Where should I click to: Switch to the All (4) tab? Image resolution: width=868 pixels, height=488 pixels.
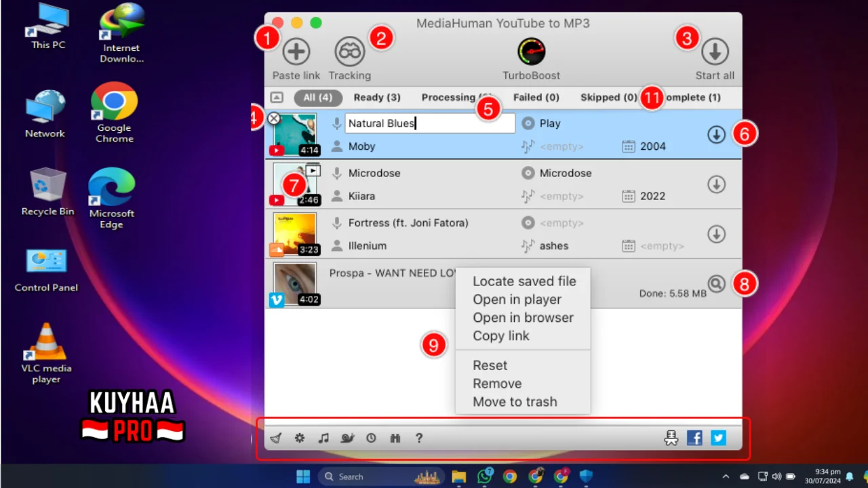point(318,98)
